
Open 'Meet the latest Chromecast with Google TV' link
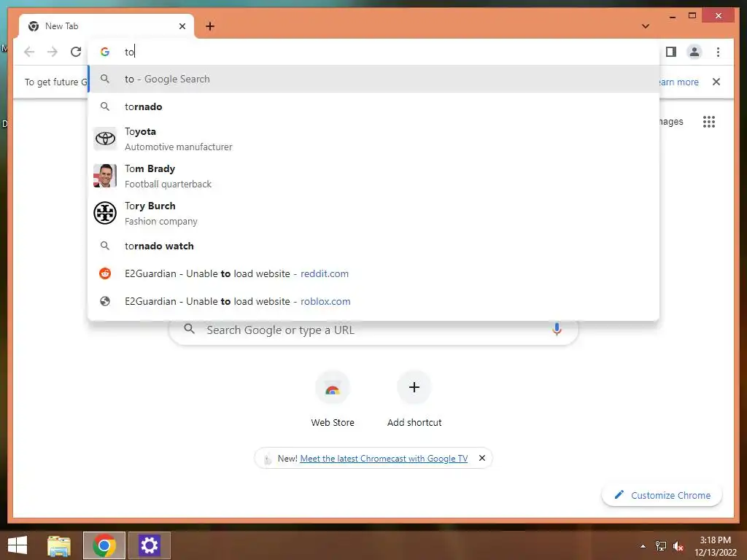click(x=384, y=458)
